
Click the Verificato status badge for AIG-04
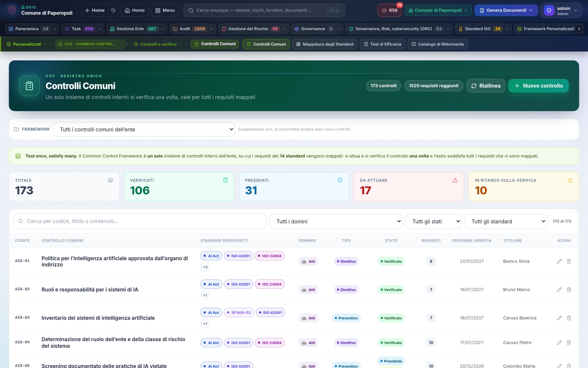[x=391, y=343]
